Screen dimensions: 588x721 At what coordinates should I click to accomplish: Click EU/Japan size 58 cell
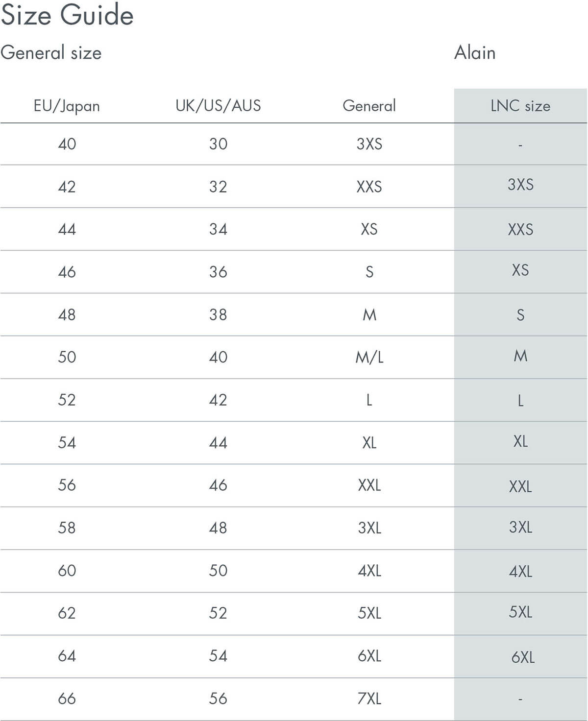click(67, 528)
